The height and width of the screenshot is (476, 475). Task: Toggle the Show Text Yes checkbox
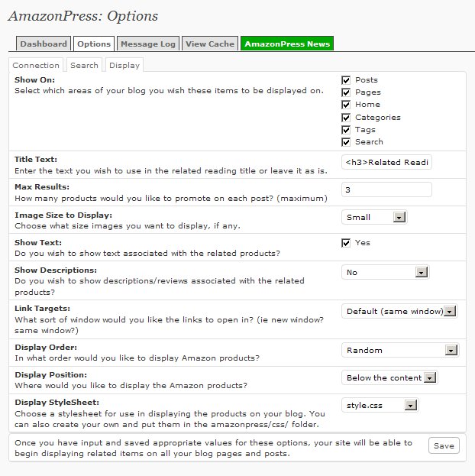coord(346,243)
